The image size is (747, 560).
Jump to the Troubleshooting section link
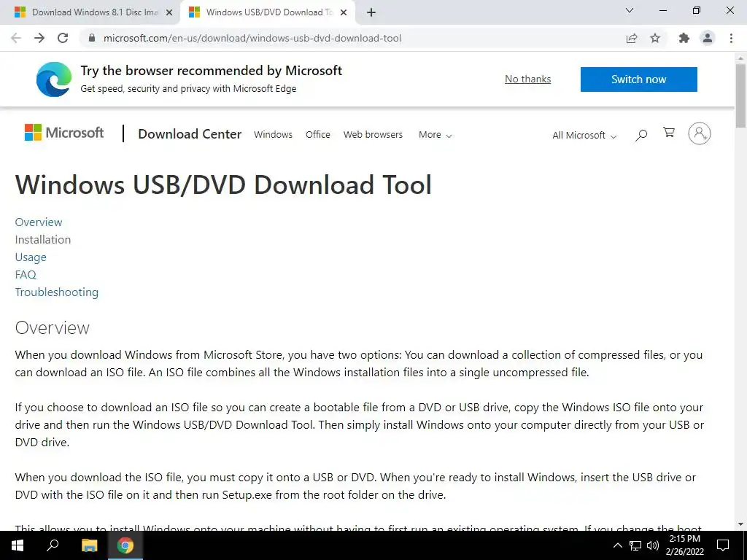(x=57, y=292)
